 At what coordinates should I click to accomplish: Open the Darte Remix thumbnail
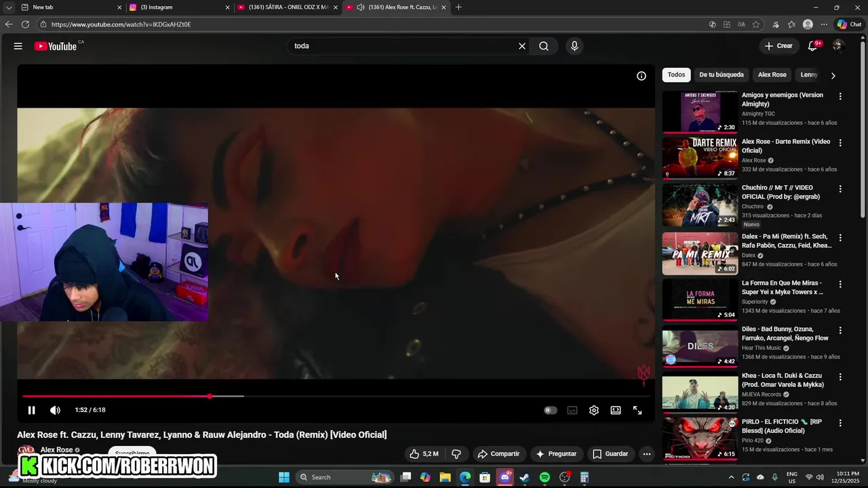pyautogui.click(x=700, y=158)
